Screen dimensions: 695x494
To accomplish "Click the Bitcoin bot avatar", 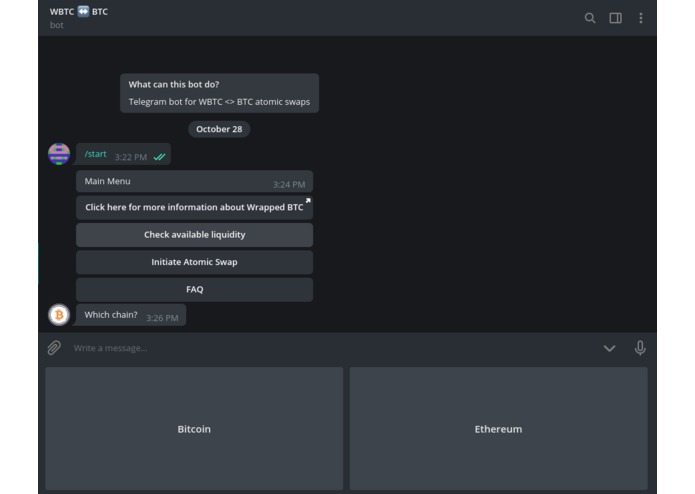I will (59, 315).
